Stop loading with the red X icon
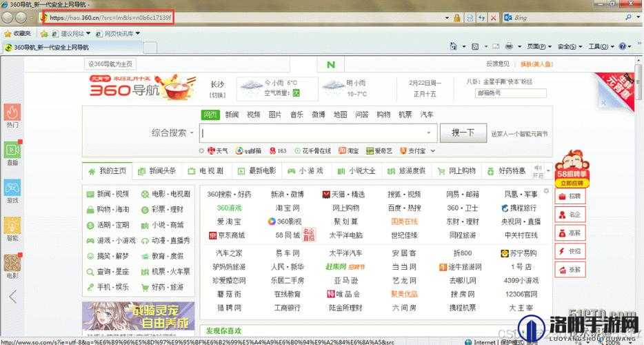644x345 pixels. pos(493,18)
